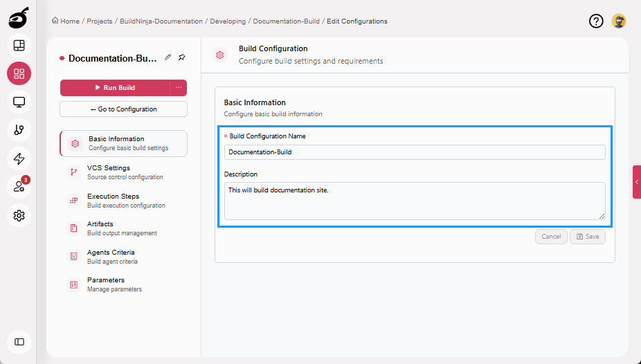Viewport: 641px width, 364px height.
Task: Click the Run Build button
Action: (x=115, y=88)
